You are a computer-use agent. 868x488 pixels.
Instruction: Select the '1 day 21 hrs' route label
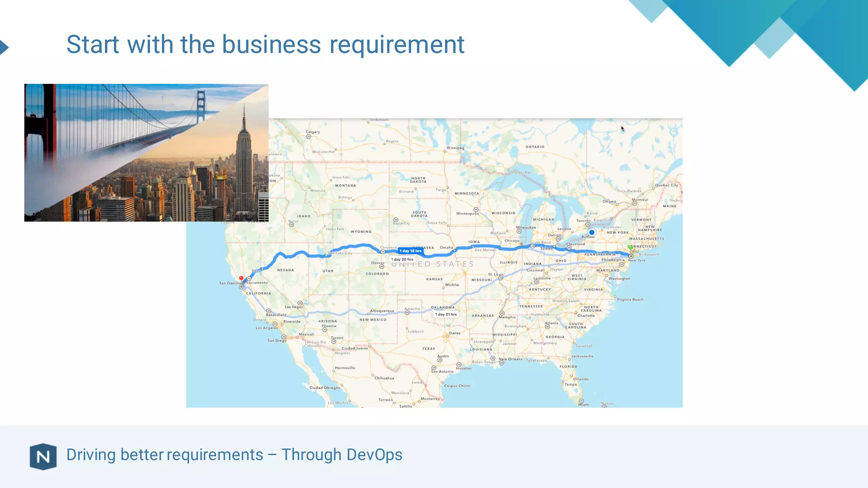point(446,314)
